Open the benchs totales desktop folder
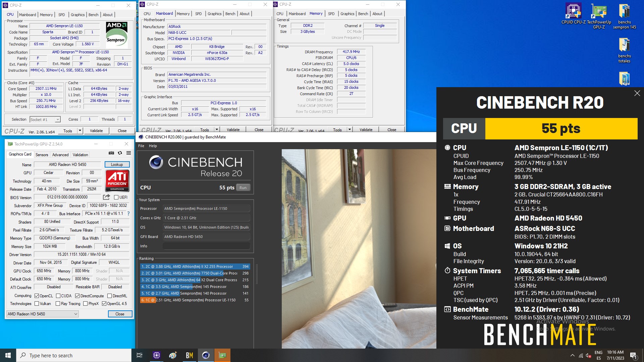 [x=624, y=50]
